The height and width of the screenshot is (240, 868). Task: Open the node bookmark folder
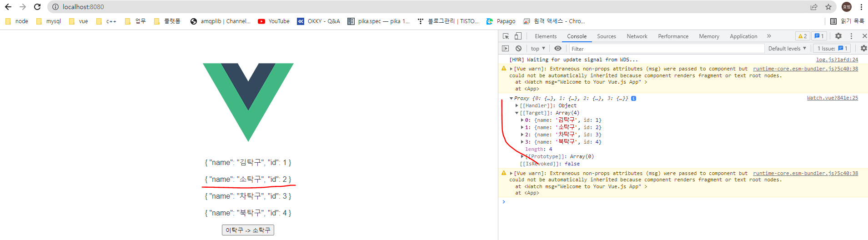click(x=16, y=21)
